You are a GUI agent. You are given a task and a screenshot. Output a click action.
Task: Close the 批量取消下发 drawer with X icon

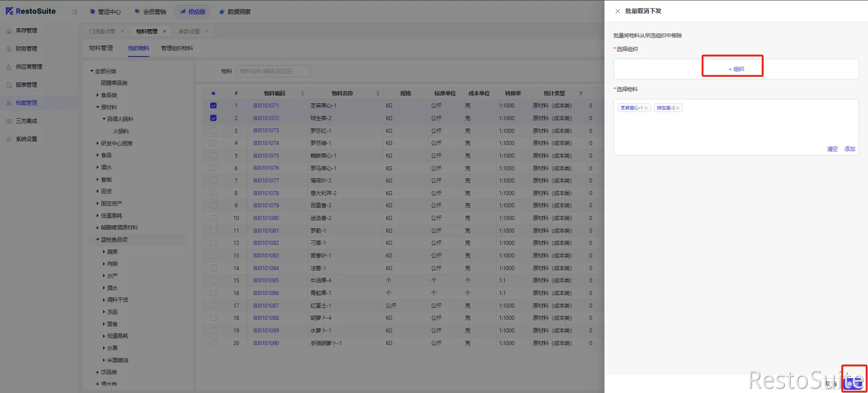click(x=618, y=11)
